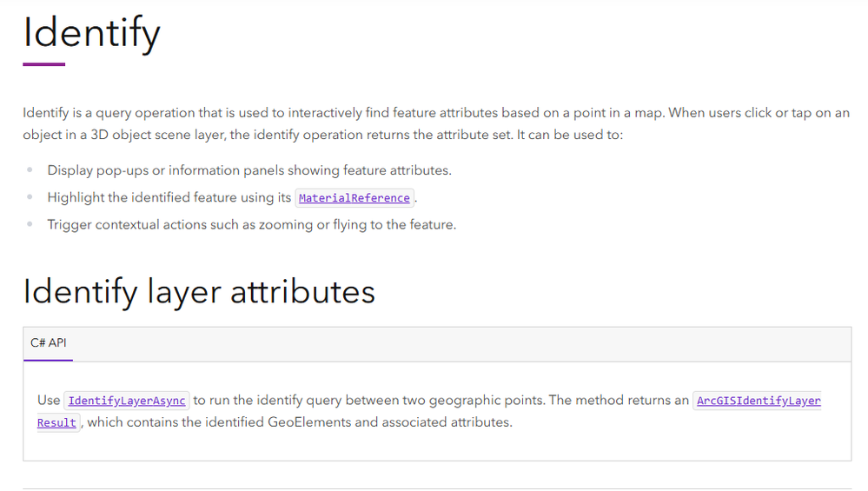Viewport: 868px width, 491px height.
Task: Click the "Highlight the identified feature" bullet text
Action: [x=169, y=197]
